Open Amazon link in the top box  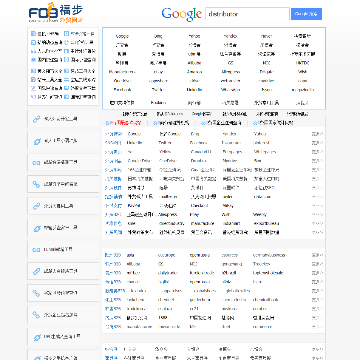tap(194, 72)
